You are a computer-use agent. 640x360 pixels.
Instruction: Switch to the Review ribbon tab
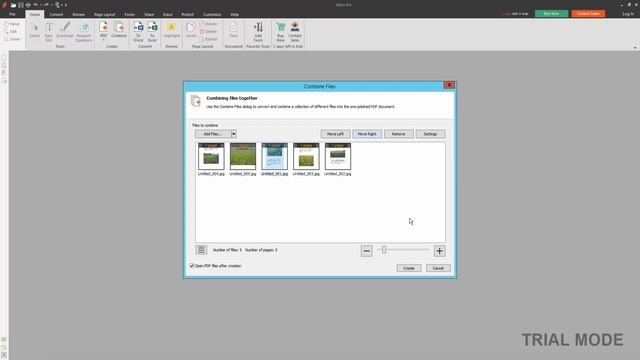pyautogui.click(x=78, y=14)
